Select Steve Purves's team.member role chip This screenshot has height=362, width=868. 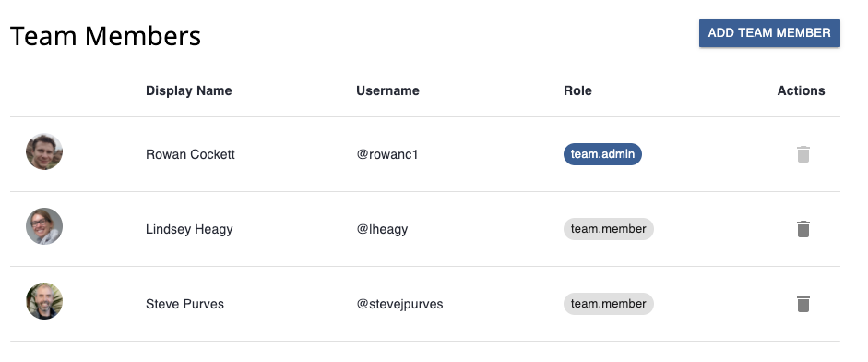(609, 304)
